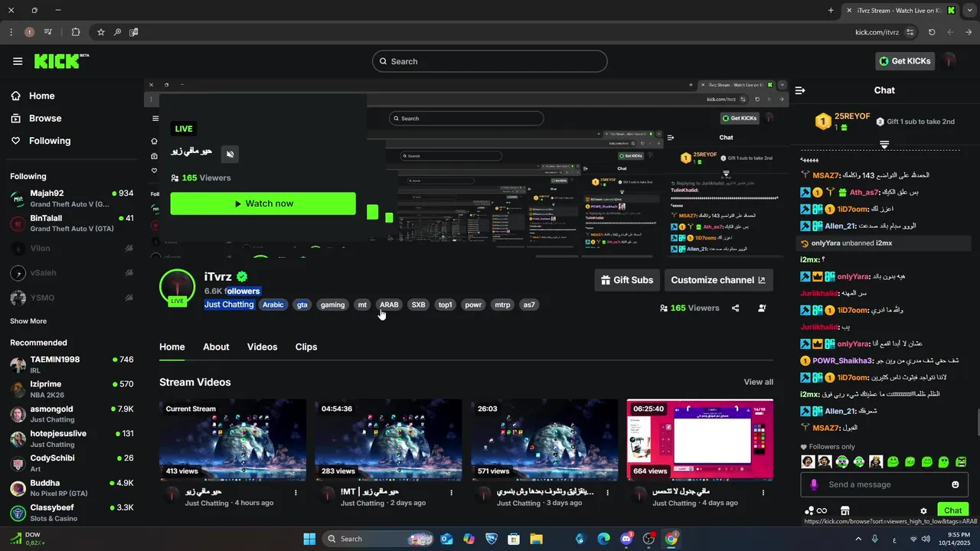Image resolution: width=980 pixels, height=551 pixels.
Task: Click the green Chat send button
Action: tap(953, 510)
